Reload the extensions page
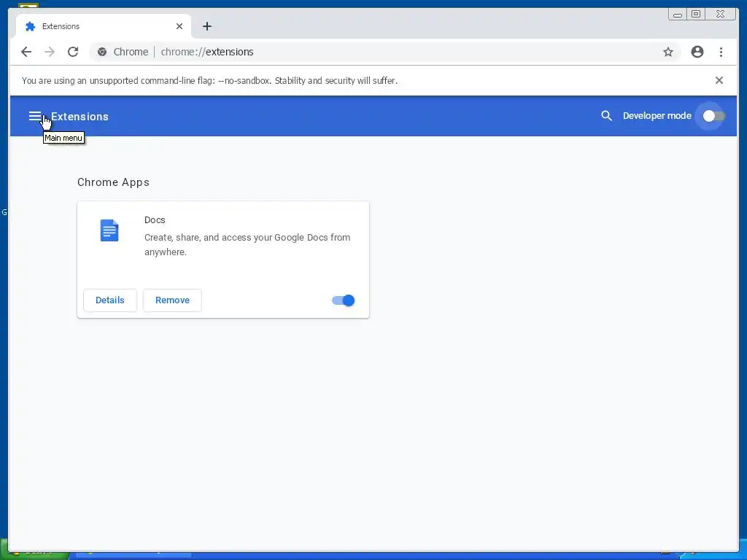 [73, 52]
